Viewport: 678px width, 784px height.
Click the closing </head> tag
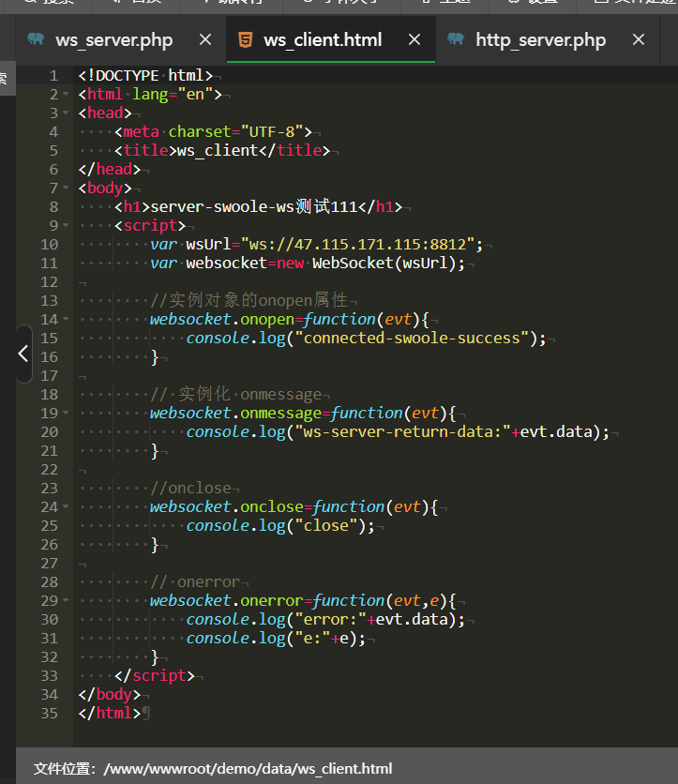tap(110, 169)
